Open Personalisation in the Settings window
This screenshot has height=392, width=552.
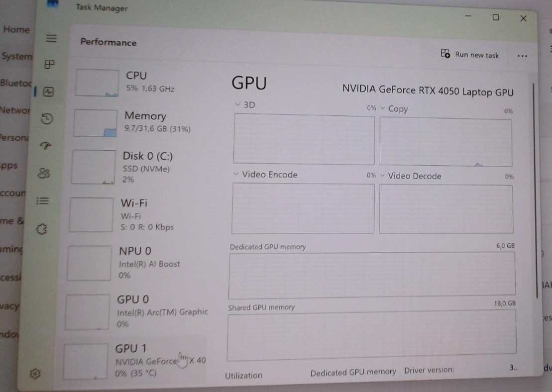[14, 137]
